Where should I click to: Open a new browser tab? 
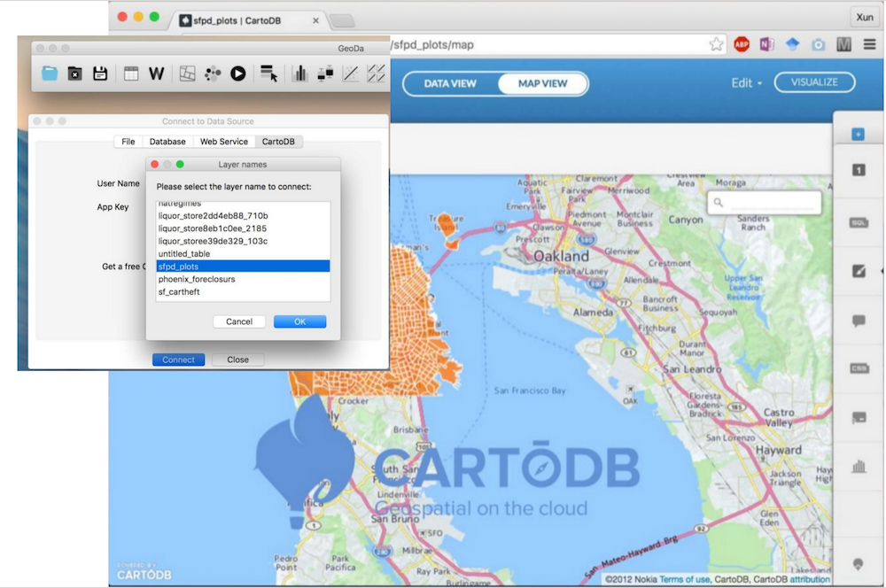342,21
